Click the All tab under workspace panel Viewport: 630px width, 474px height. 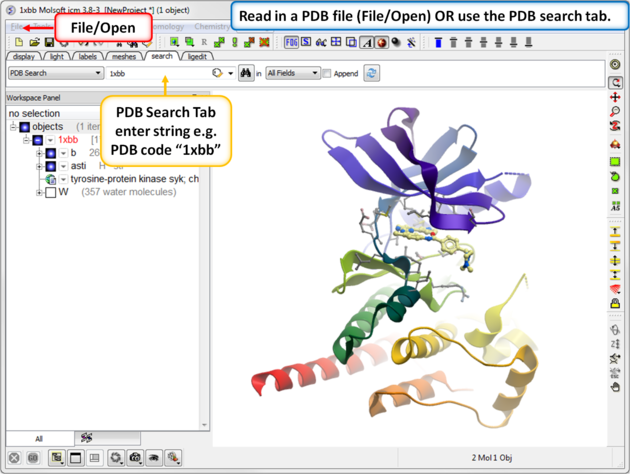39,438
